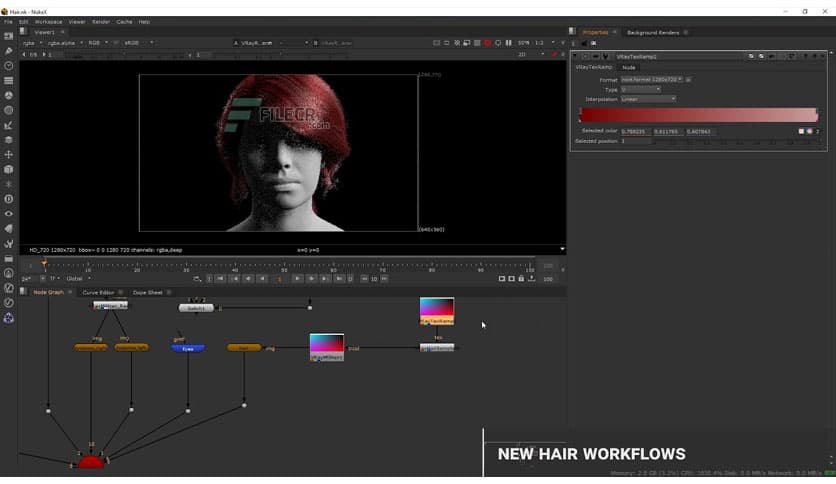Open the Deep nodes toolbar menu

tap(9, 199)
